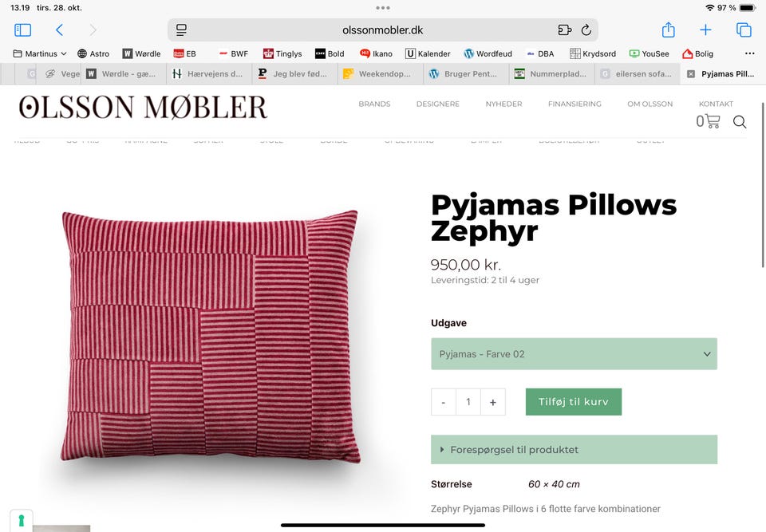Reload page with the refresh icon

(x=586, y=30)
